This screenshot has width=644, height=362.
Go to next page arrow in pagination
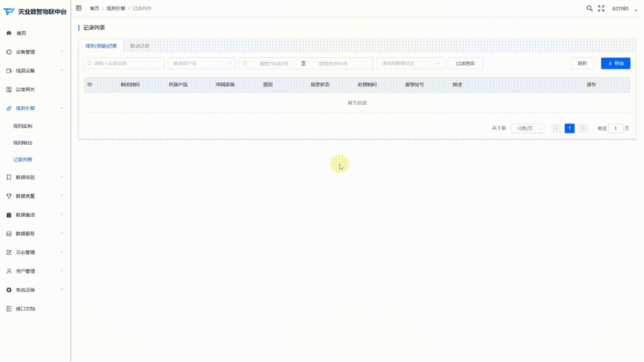point(582,128)
